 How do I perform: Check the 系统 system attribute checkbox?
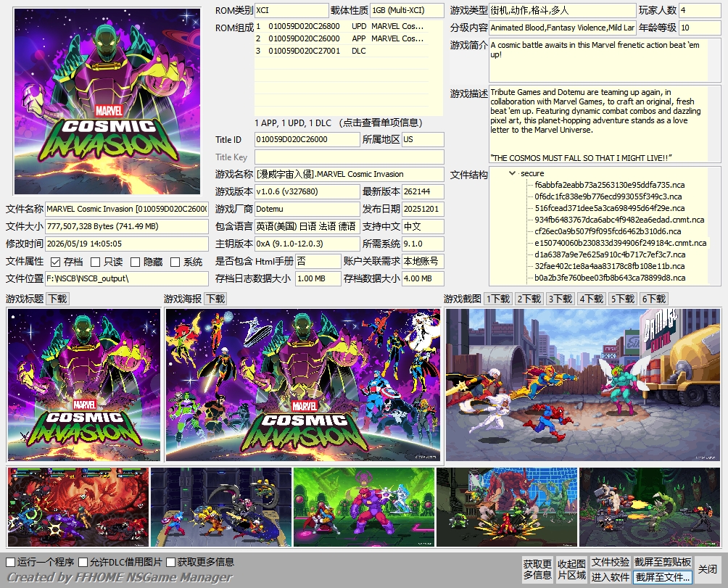click(175, 262)
